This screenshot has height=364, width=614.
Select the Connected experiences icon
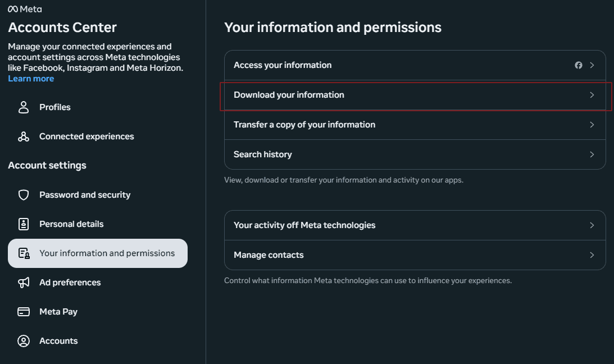point(23,136)
